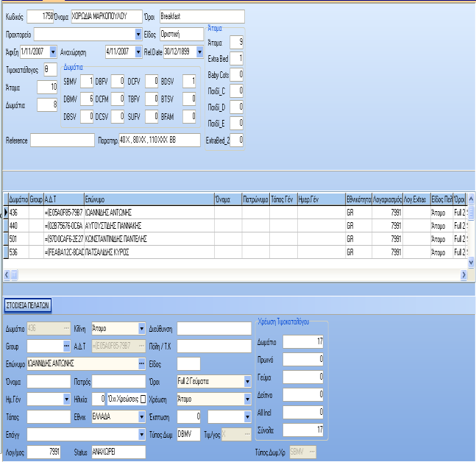This screenshot has height=462, width=476.
Task: Click the Λογ/μος field with 7991
Action: [x=43, y=452]
